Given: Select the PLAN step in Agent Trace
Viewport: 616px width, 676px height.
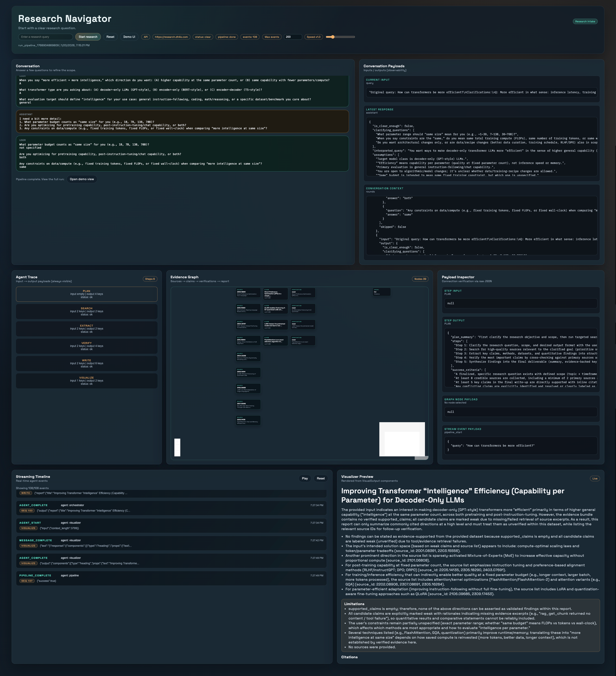Looking at the screenshot, I should point(87,294).
